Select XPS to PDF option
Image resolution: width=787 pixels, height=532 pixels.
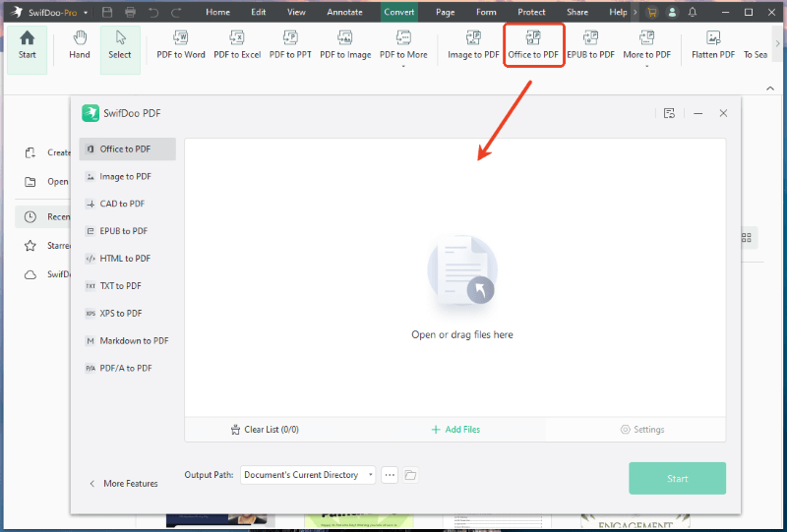[128, 313]
